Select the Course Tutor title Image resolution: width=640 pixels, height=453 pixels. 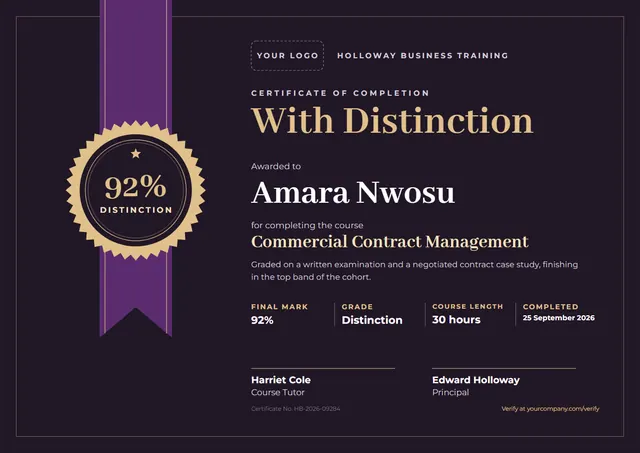278,393
